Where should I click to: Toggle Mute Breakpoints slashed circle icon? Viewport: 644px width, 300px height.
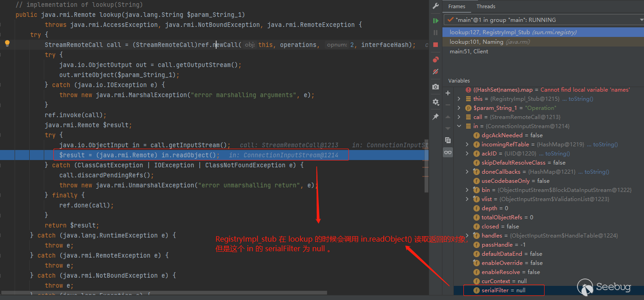pos(436,72)
